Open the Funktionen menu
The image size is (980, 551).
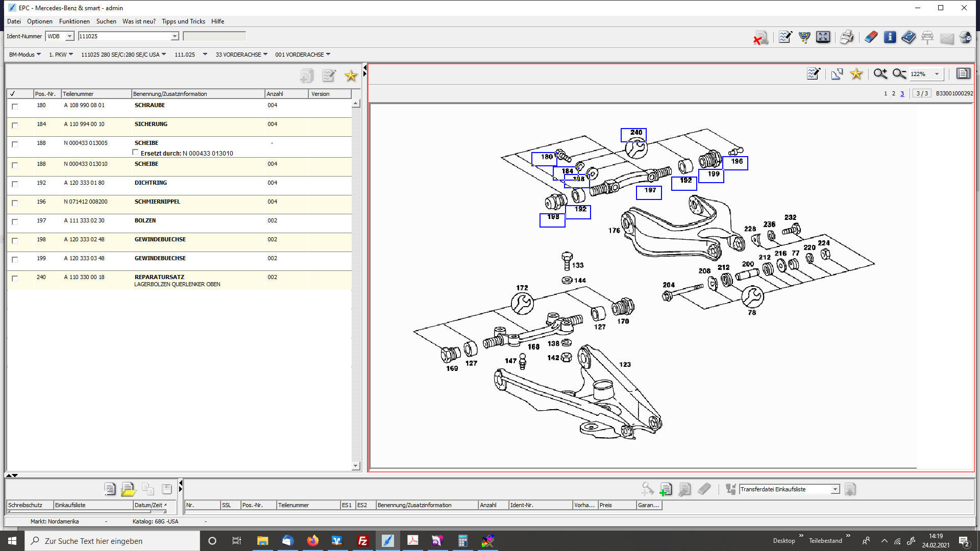(x=74, y=21)
